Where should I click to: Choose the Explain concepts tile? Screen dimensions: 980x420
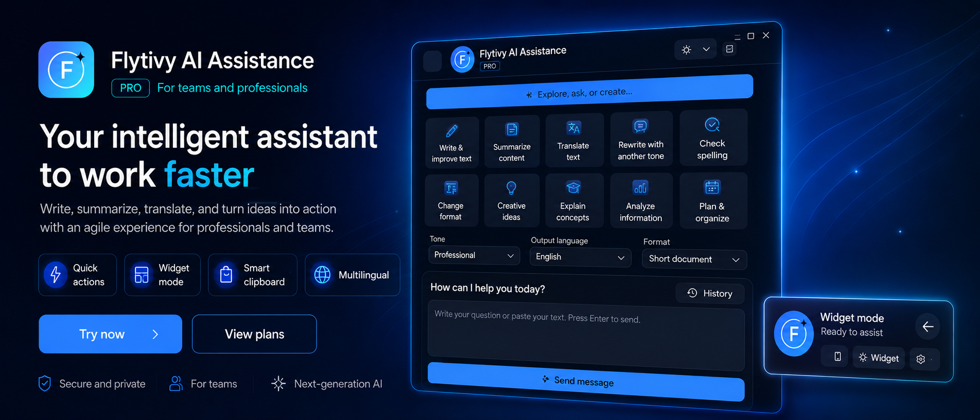[x=573, y=201]
